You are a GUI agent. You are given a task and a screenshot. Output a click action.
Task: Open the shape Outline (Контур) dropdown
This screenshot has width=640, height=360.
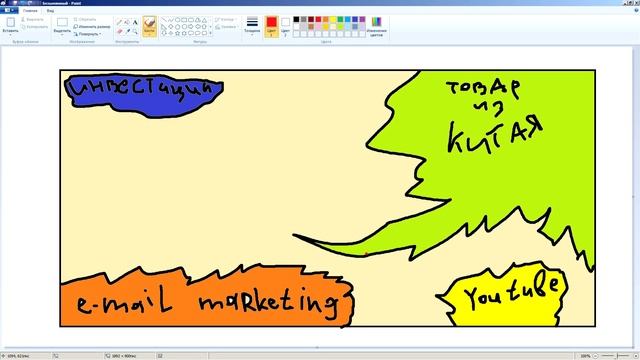[x=226, y=19]
